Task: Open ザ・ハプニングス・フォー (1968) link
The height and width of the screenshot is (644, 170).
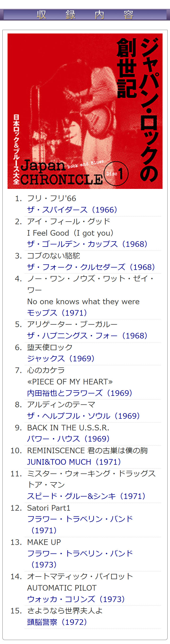Action: [x=87, y=336]
